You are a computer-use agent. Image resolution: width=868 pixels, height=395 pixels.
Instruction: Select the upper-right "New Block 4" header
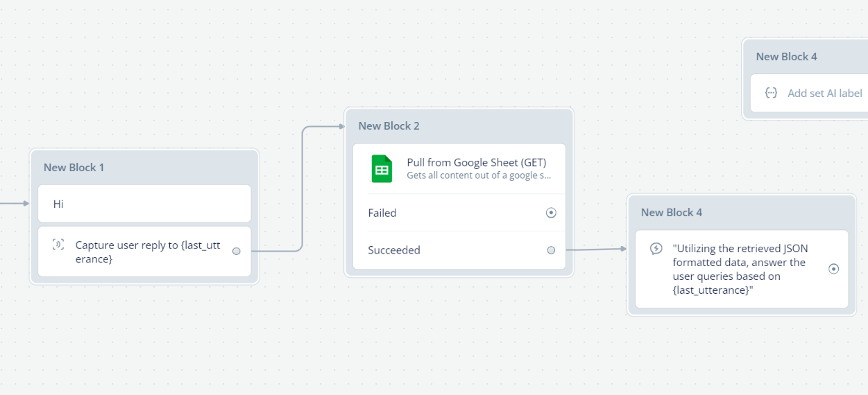pos(806,57)
